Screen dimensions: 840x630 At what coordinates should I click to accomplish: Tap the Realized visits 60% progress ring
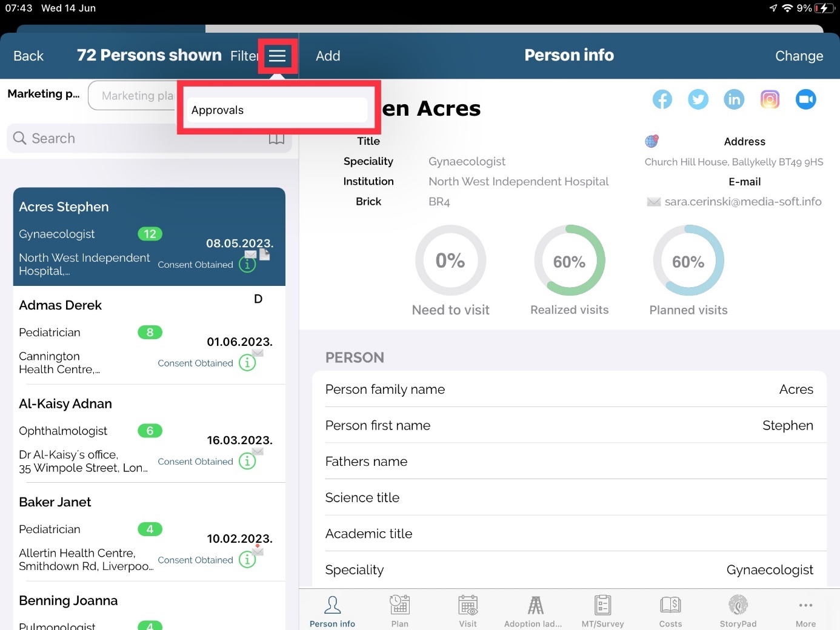click(x=569, y=261)
